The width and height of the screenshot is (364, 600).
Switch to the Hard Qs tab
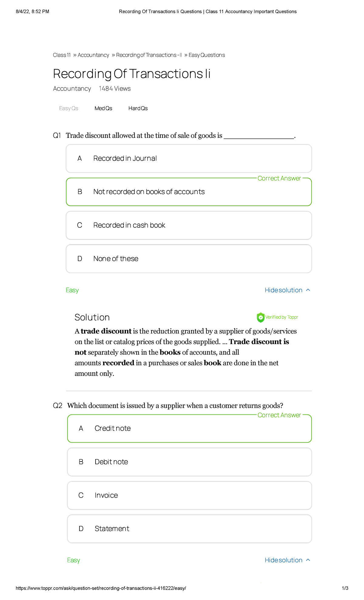[138, 108]
